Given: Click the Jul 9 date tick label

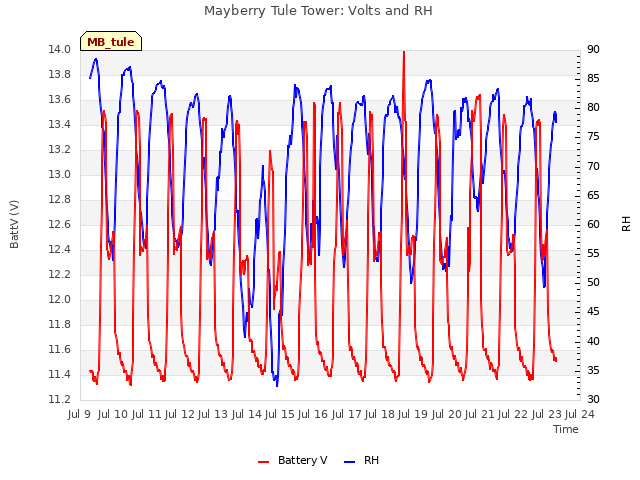Looking at the screenshot, I should pos(79,414).
